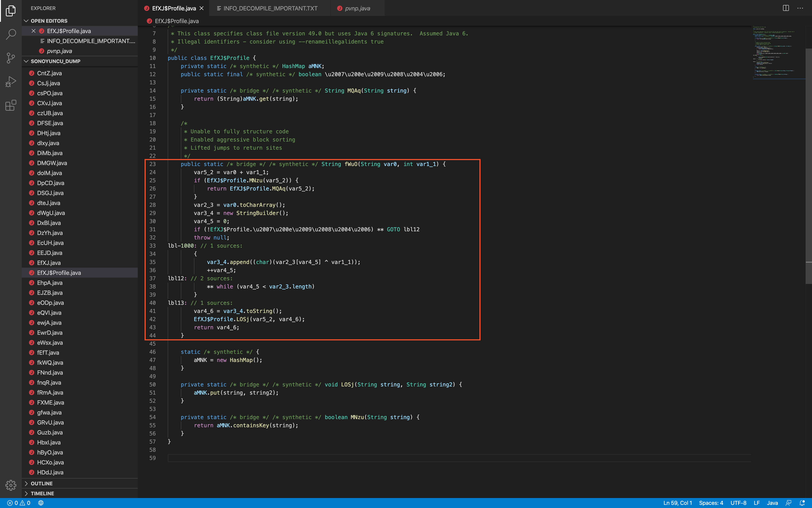Open the Manage gear menu
The image size is (812, 508).
click(11, 485)
